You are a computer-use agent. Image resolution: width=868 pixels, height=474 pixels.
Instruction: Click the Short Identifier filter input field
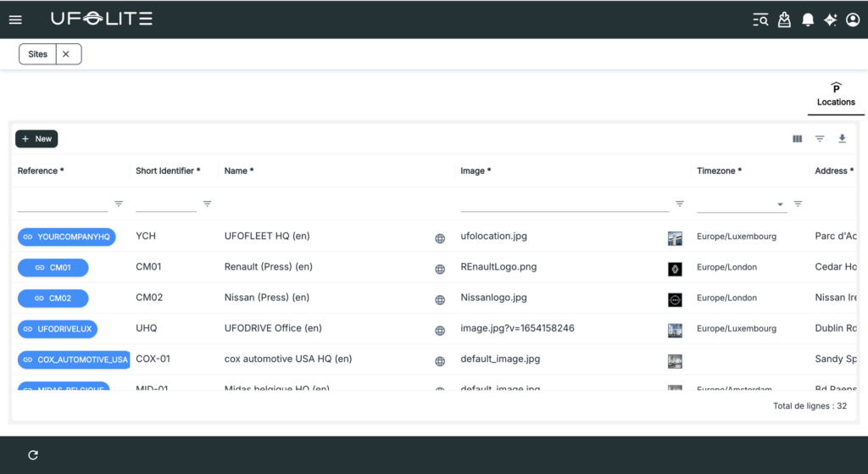point(165,204)
